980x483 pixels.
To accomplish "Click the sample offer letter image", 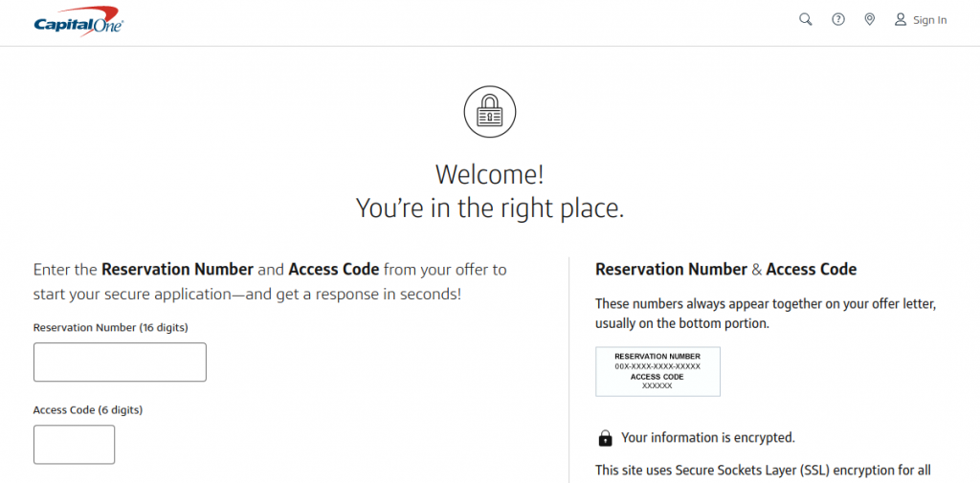I will (x=657, y=372).
